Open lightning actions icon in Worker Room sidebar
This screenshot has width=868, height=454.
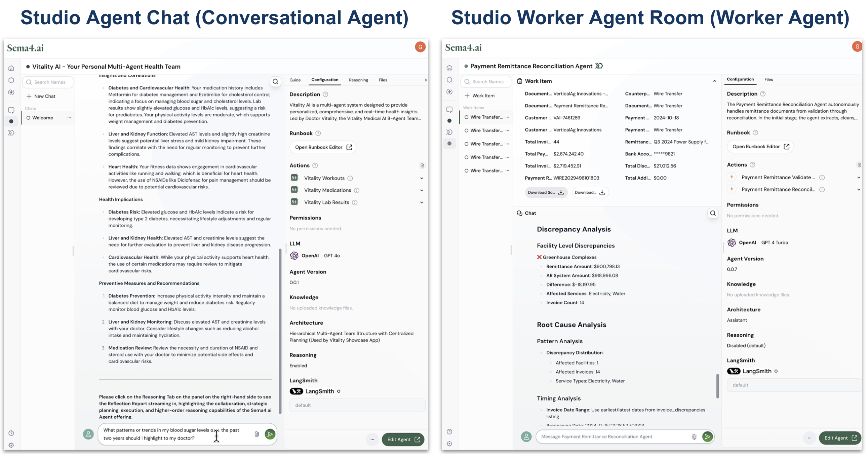pyautogui.click(x=449, y=92)
